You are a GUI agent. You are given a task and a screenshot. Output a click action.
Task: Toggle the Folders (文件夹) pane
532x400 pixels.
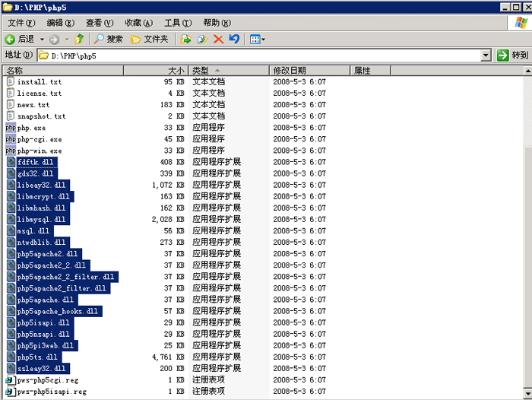(149, 39)
